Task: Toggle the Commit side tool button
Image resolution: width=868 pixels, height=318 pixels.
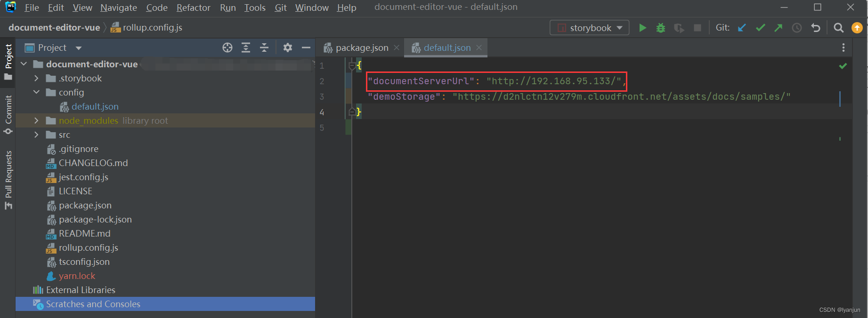Action: pos(8,115)
